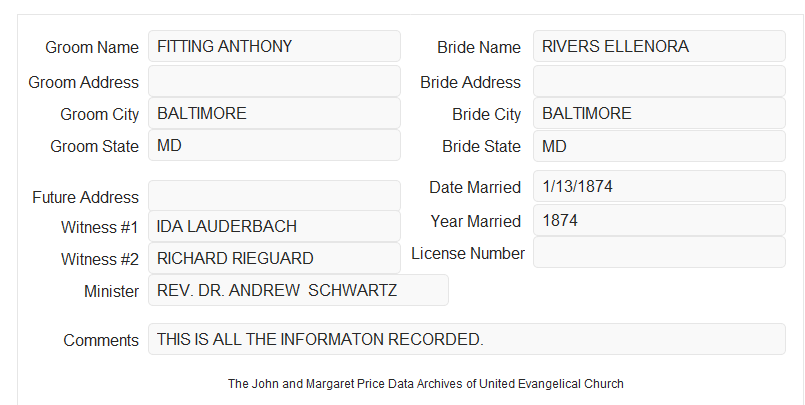Click the Groom City field showing BALTIMORE

click(274, 113)
